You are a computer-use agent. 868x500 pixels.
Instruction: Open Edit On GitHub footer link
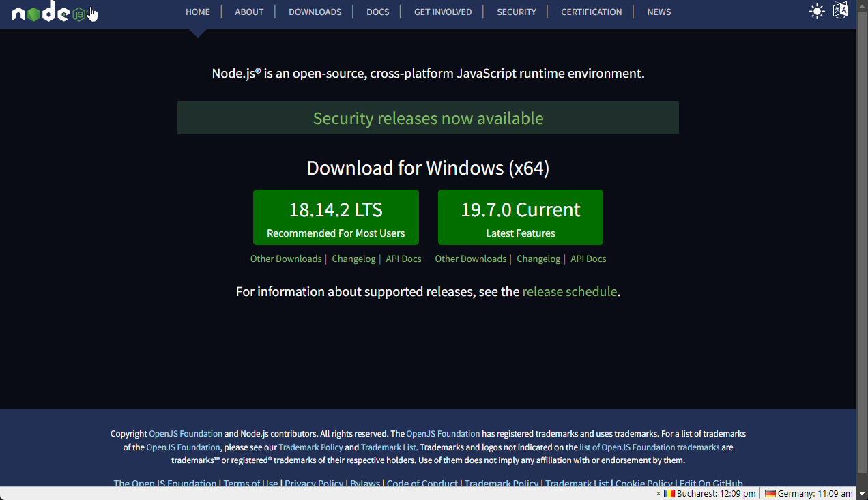point(711,483)
